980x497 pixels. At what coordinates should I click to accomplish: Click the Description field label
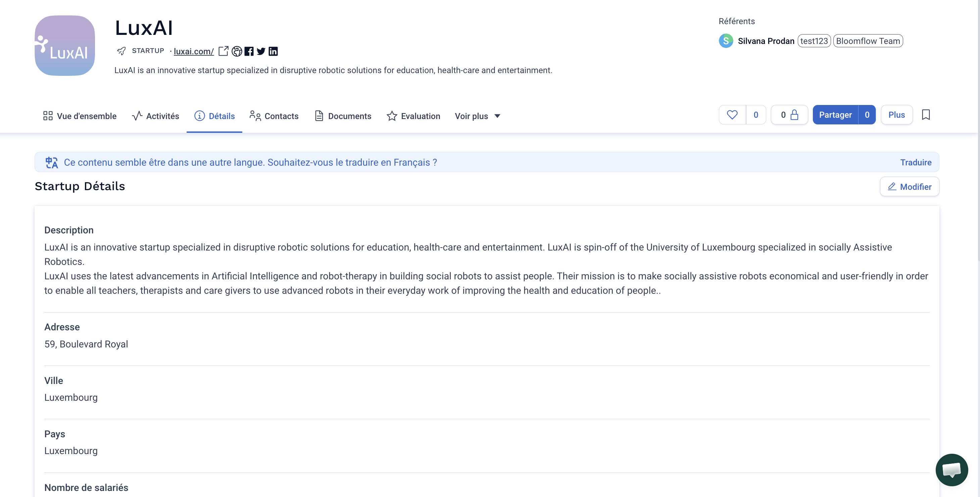click(69, 230)
